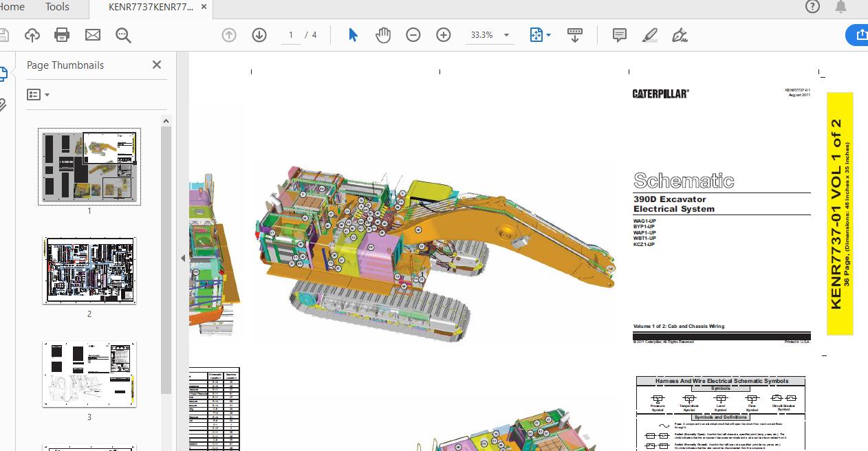Zoom out with the minus button
Viewport: 868px width, 451px height.
click(x=413, y=35)
